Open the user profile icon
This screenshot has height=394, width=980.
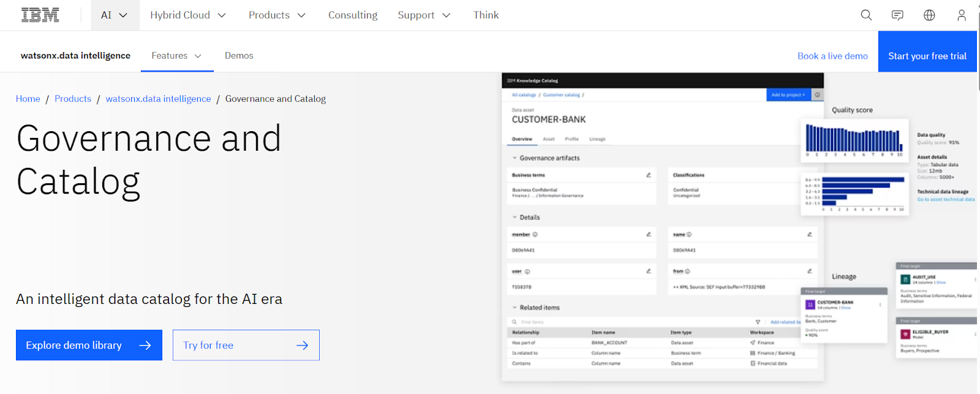962,15
